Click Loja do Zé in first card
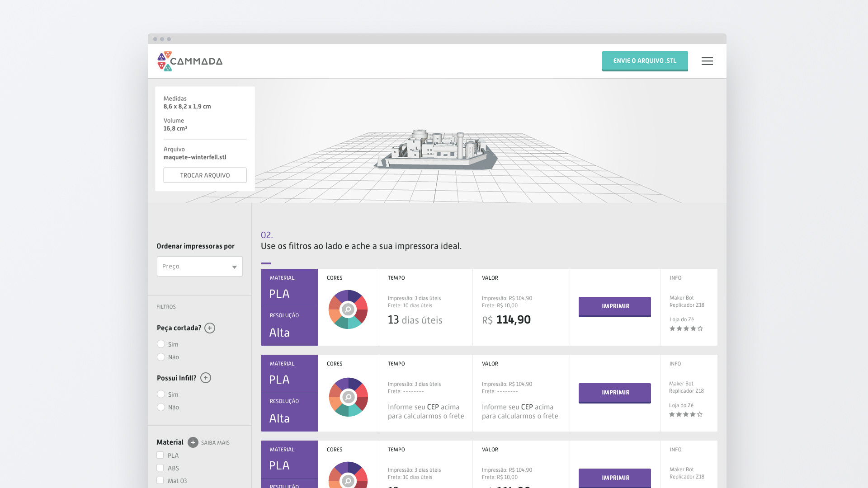The image size is (868, 488). tap(681, 319)
